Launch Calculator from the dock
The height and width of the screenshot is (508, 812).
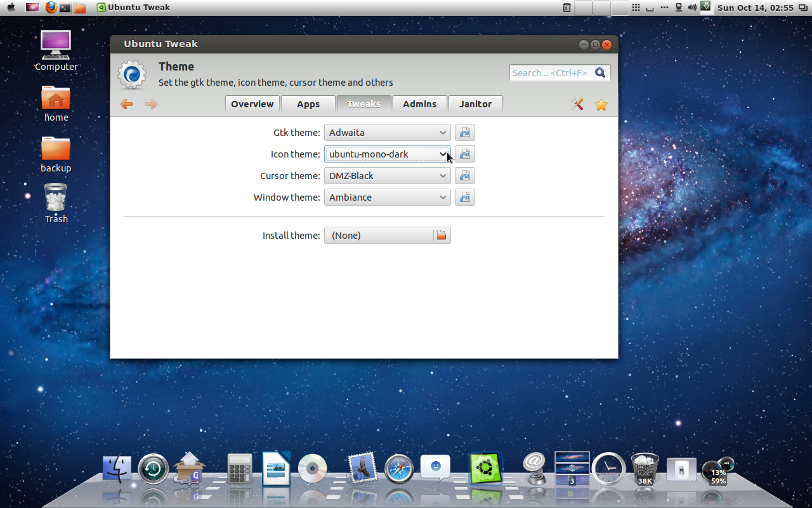pyautogui.click(x=240, y=470)
